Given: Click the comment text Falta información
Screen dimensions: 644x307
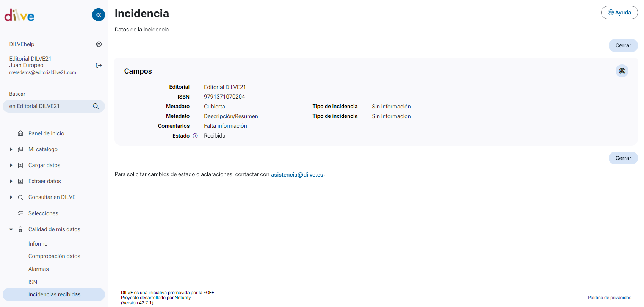Looking at the screenshot, I should (226, 126).
